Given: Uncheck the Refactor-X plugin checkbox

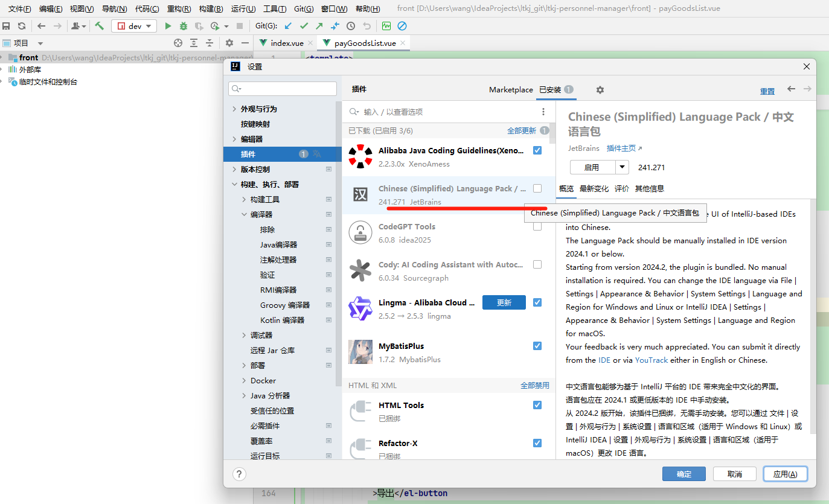Looking at the screenshot, I should [x=537, y=443].
